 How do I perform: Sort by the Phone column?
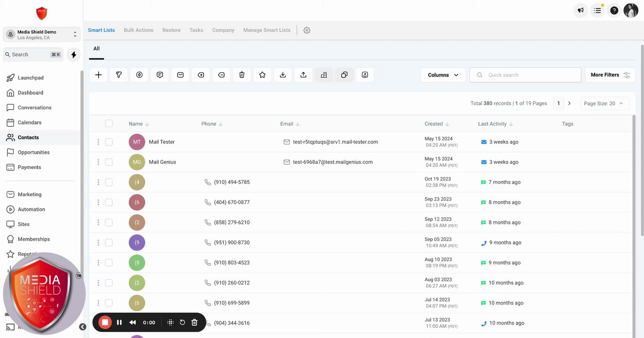[212, 124]
